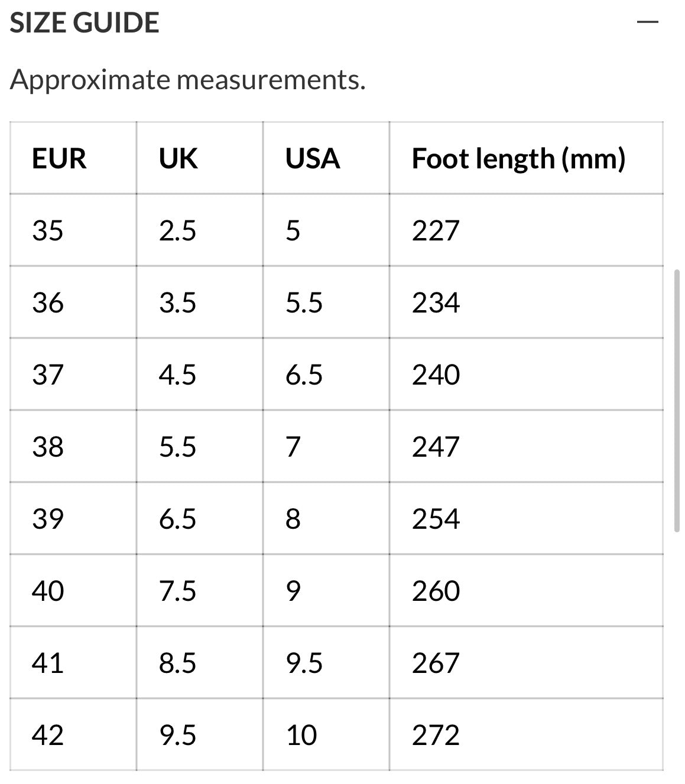The width and height of the screenshot is (685, 784).
Task: Click the EUR 42 size cell
Action: tap(48, 735)
